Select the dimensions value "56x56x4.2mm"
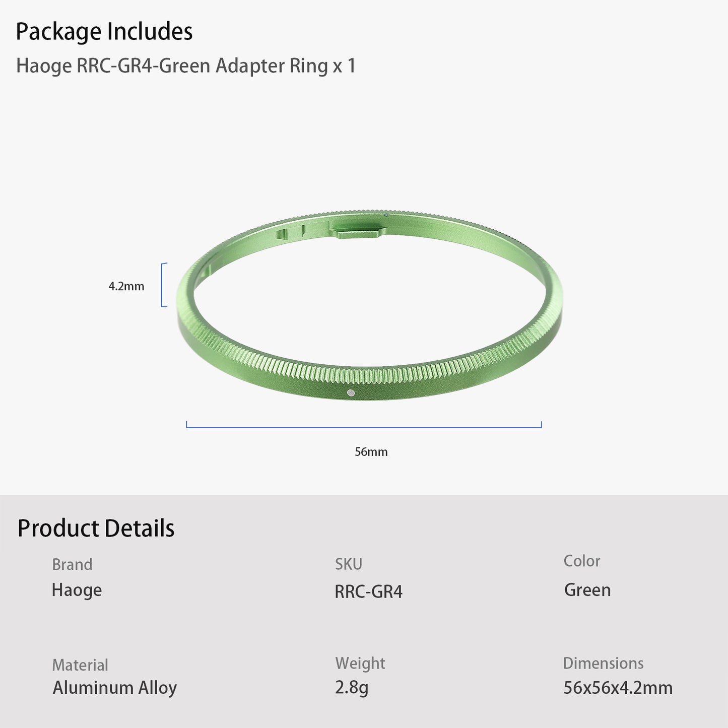Viewport: 728px width, 728px height. point(618,688)
